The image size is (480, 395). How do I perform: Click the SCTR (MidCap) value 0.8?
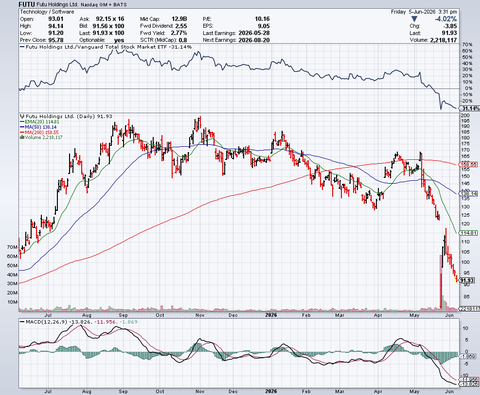[183, 40]
